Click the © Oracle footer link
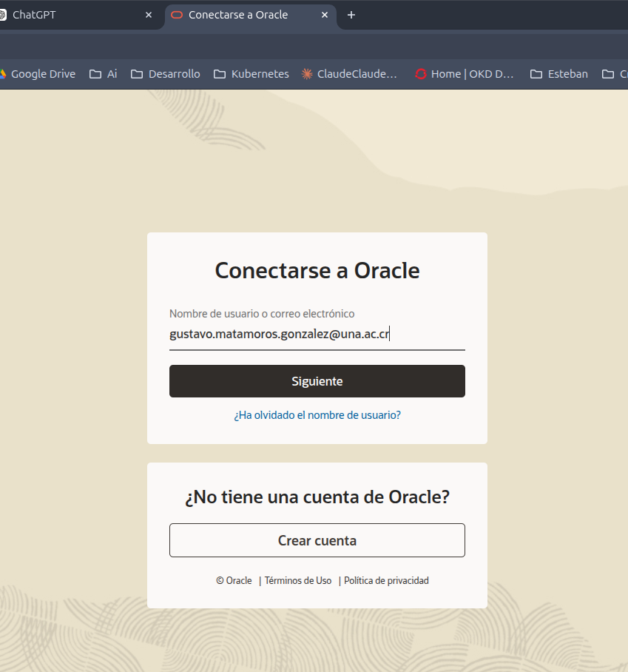This screenshot has height=672, width=628. [x=234, y=581]
